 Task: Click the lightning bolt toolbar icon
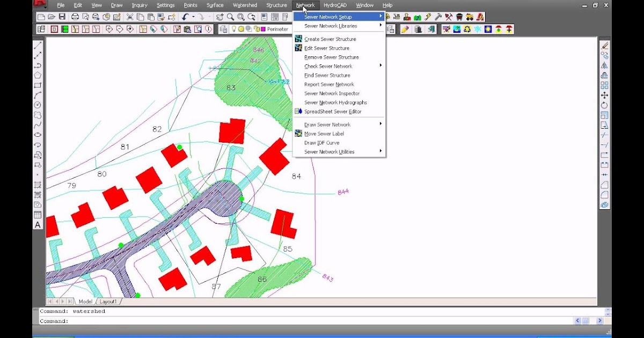point(428,17)
